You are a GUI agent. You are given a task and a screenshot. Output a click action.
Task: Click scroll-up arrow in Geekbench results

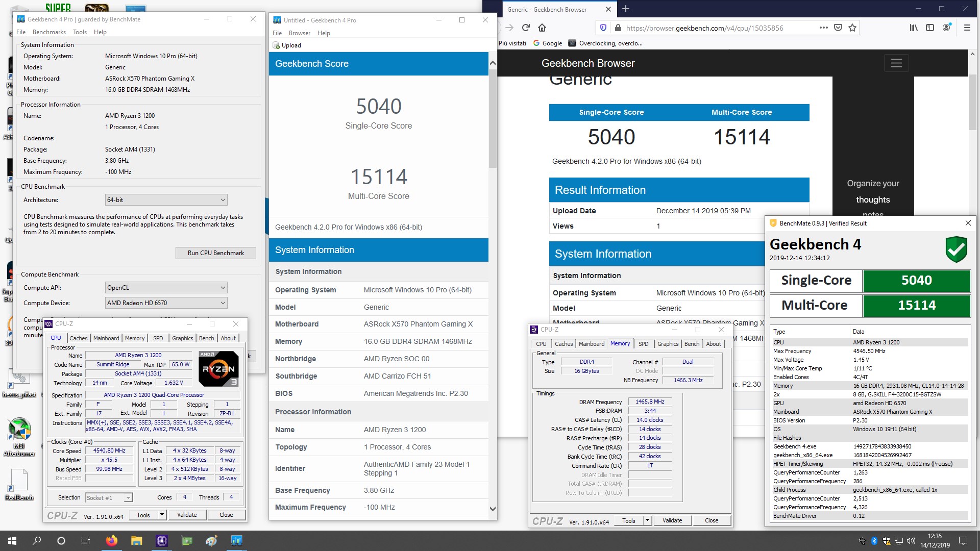click(x=493, y=63)
